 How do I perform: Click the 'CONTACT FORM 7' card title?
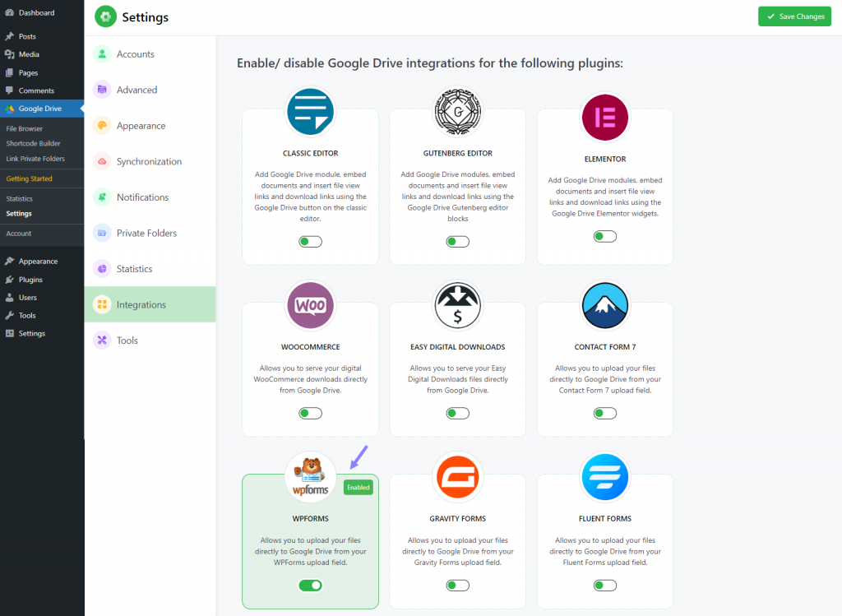pyautogui.click(x=604, y=347)
